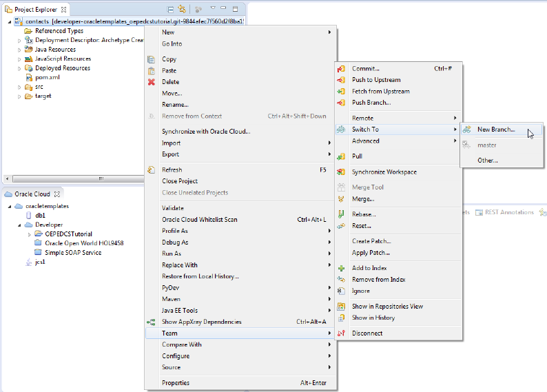Click the Remove from Index icon
Screen dimensions: 547x392
pyautogui.click(x=341, y=280)
